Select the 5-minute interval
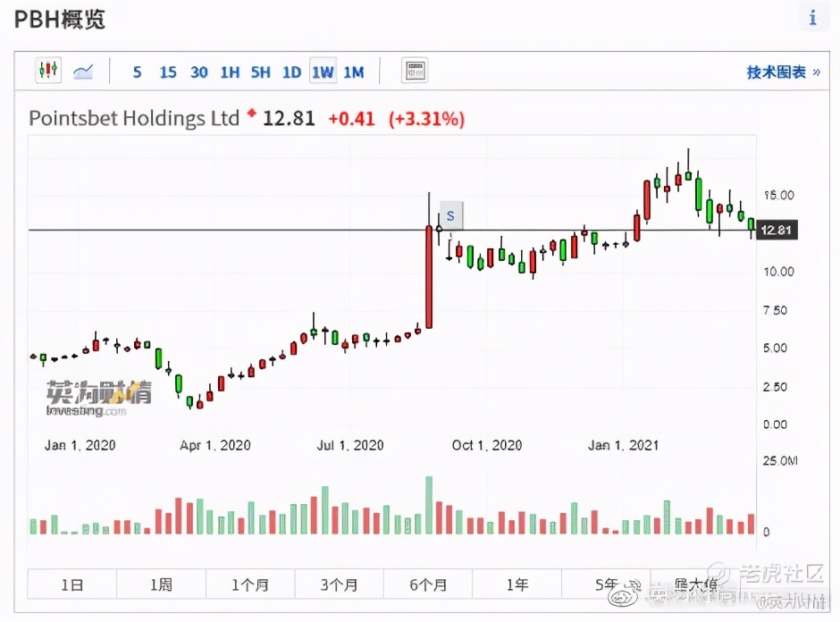 point(137,72)
